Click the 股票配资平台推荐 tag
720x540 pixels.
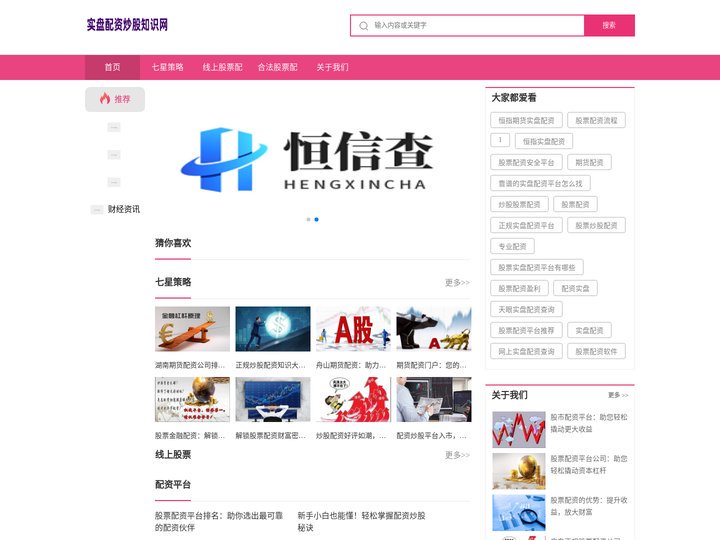tap(526, 331)
